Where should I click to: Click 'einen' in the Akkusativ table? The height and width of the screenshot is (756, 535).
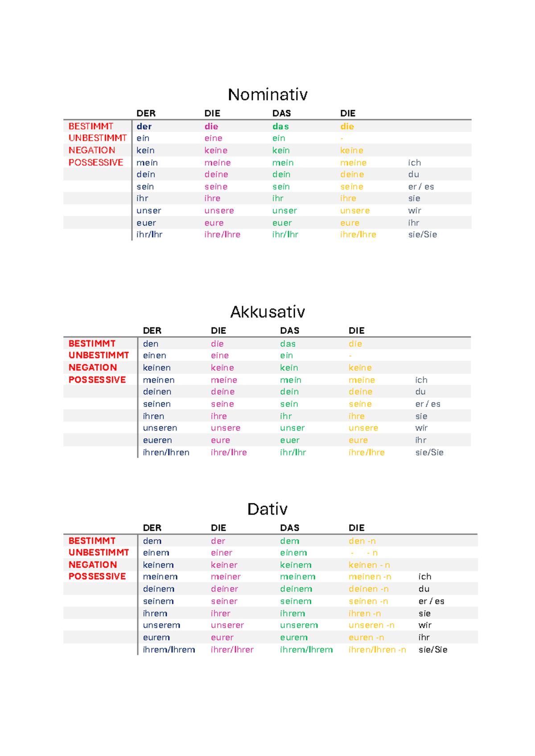tap(154, 355)
